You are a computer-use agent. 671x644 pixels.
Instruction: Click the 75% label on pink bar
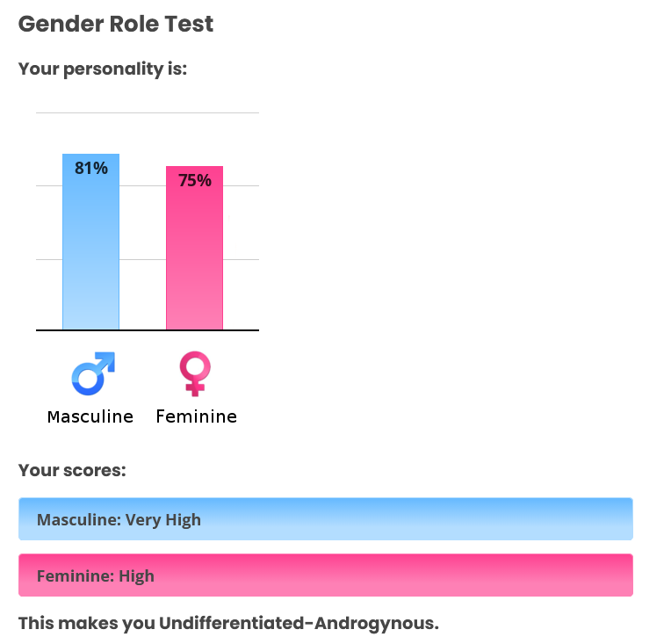[x=195, y=181]
